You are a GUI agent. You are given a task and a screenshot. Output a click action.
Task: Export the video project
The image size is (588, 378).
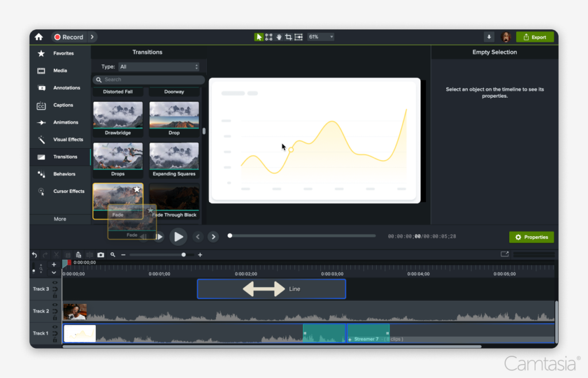click(x=535, y=37)
